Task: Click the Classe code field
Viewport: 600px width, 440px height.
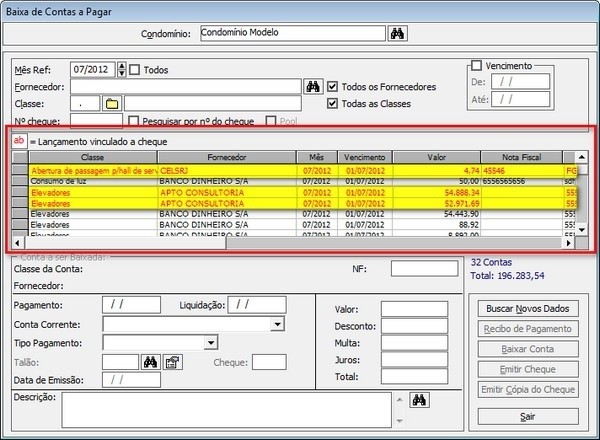Action: [x=85, y=104]
